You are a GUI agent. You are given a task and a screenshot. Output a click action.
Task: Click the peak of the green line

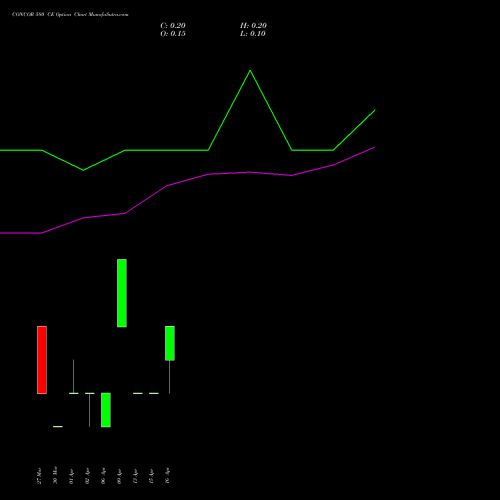click(250, 71)
